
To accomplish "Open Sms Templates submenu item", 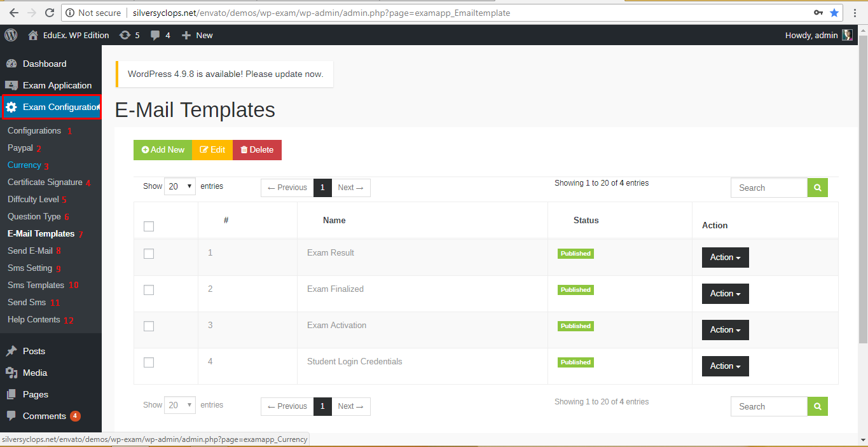I will [x=36, y=285].
